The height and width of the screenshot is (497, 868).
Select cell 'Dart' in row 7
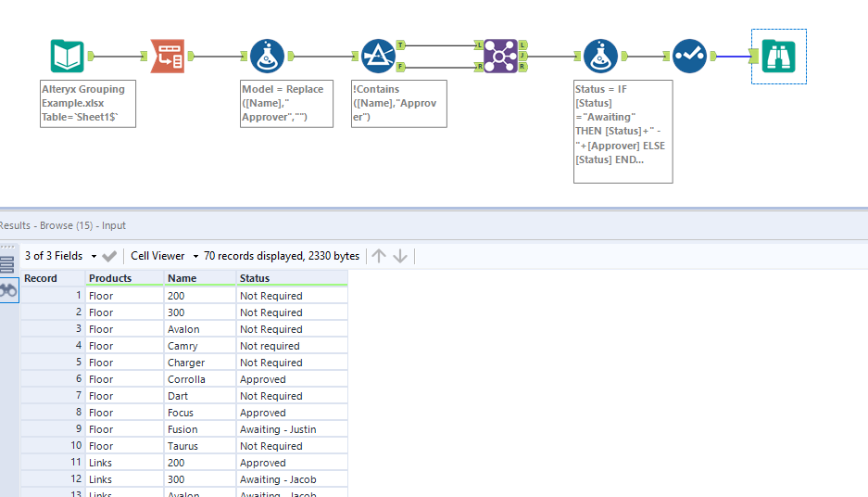coord(200,396)
